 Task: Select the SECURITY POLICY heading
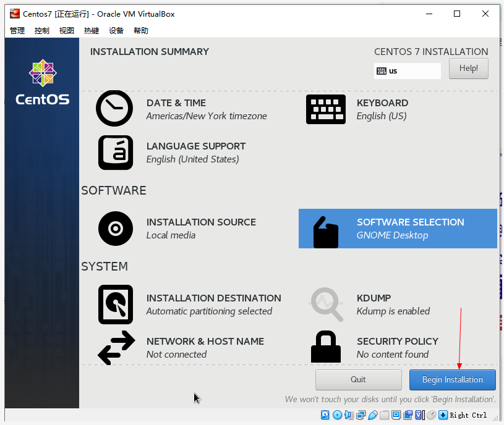398,341
